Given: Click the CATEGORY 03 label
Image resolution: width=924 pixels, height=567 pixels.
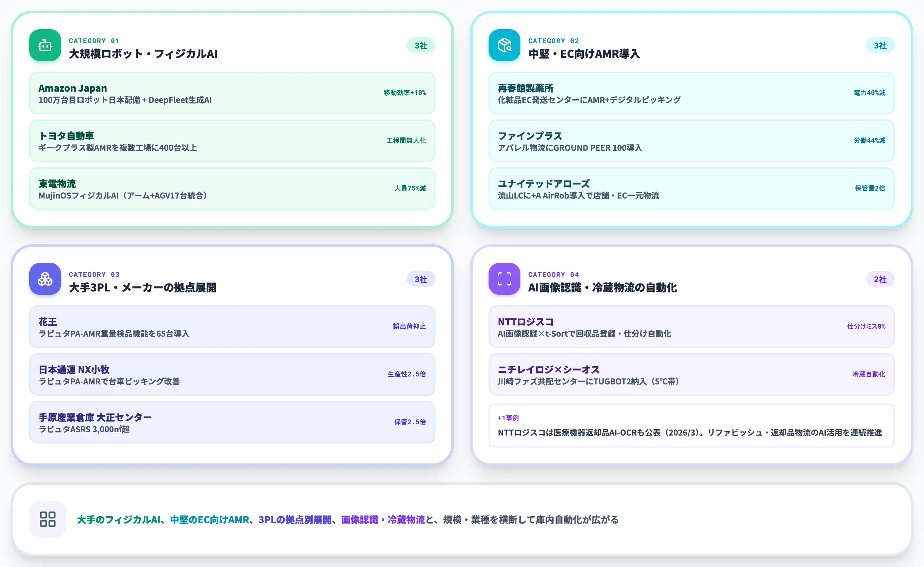Looking at the screenshot, I should point(94,275).
